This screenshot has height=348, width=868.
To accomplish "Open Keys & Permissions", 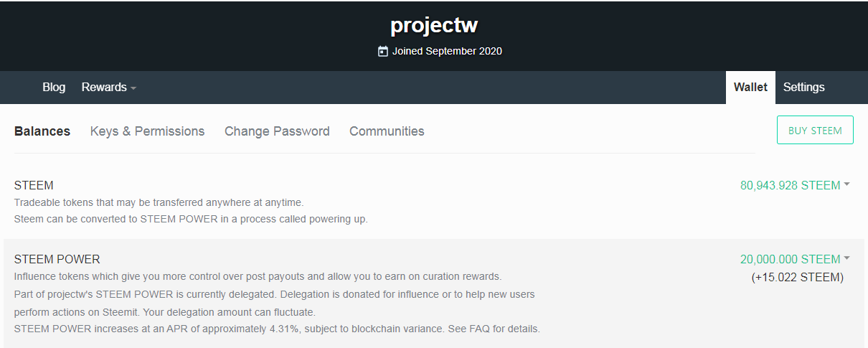I will [147, 131].
